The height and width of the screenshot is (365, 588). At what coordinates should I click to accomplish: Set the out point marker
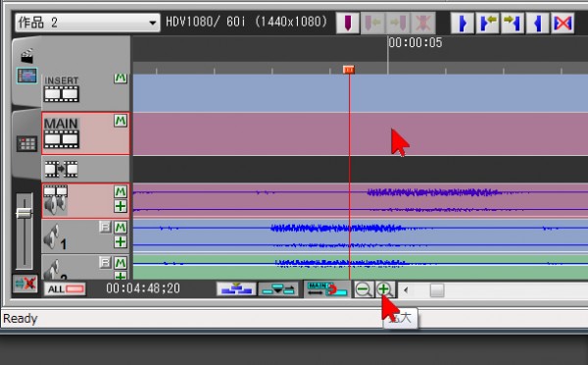pyautogui.click(x=538, y=23)
